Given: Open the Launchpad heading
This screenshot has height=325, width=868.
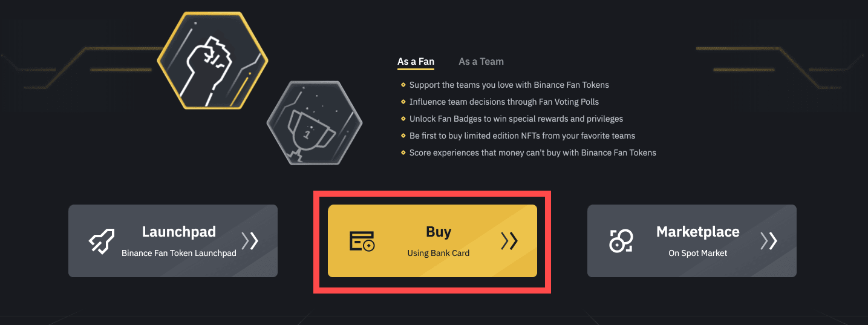Looking at the screenshot, I should 178,232.
